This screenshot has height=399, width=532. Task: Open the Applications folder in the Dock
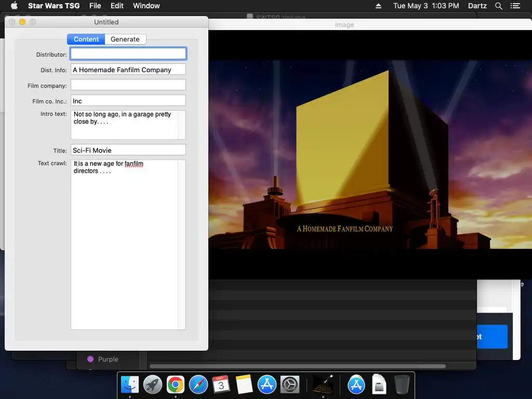click(356, 384)
